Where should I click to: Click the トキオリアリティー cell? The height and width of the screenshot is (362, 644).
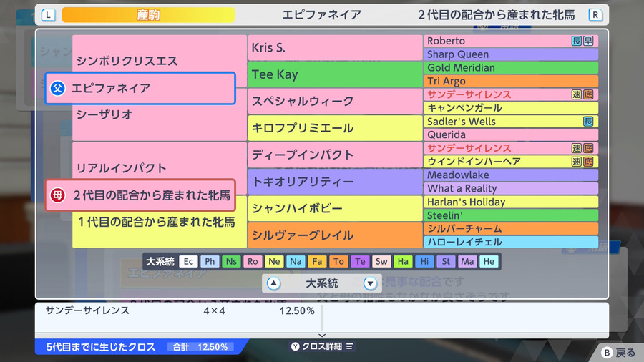tap(335, 182)
